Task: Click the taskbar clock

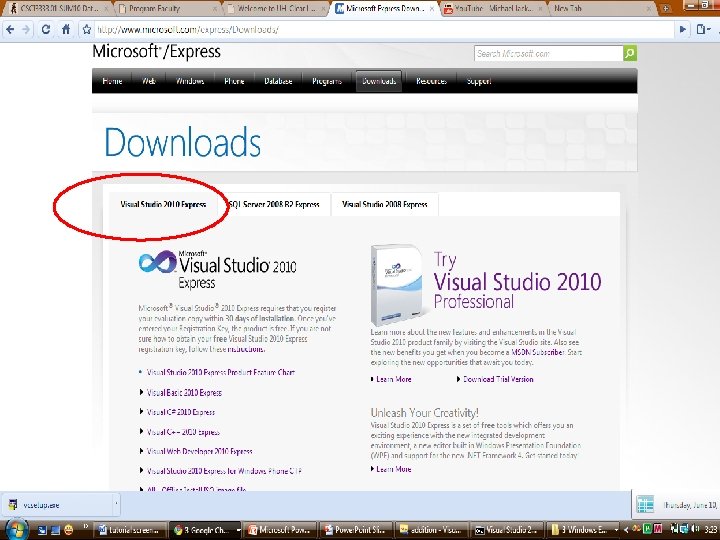Action: 710,529
